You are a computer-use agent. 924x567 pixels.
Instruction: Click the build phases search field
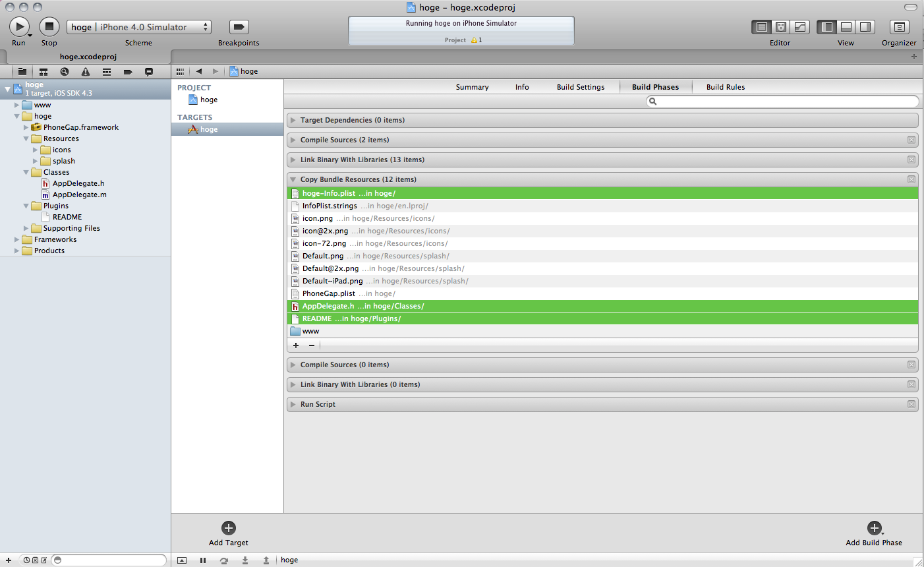784,102
